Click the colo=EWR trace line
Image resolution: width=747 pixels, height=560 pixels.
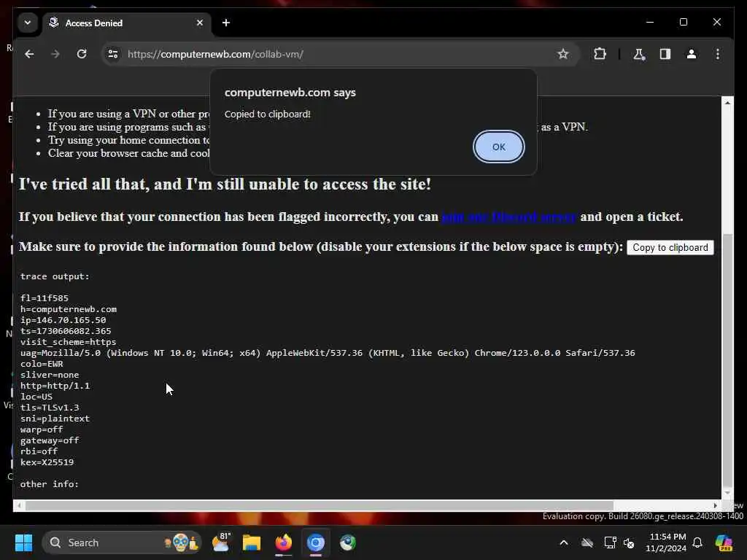click(42, 364)
